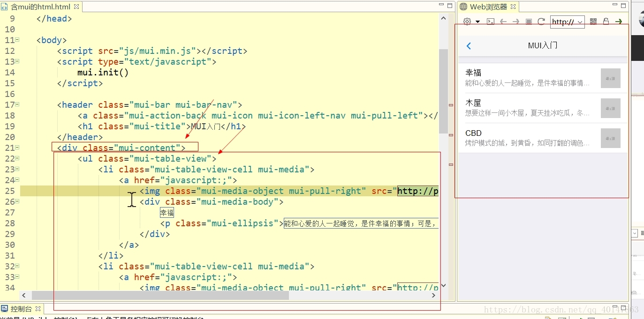This screenshot has width=644, height=319.
Task: Toggle the padlock icon in browser toolbar
Action: tap(606, 22)
